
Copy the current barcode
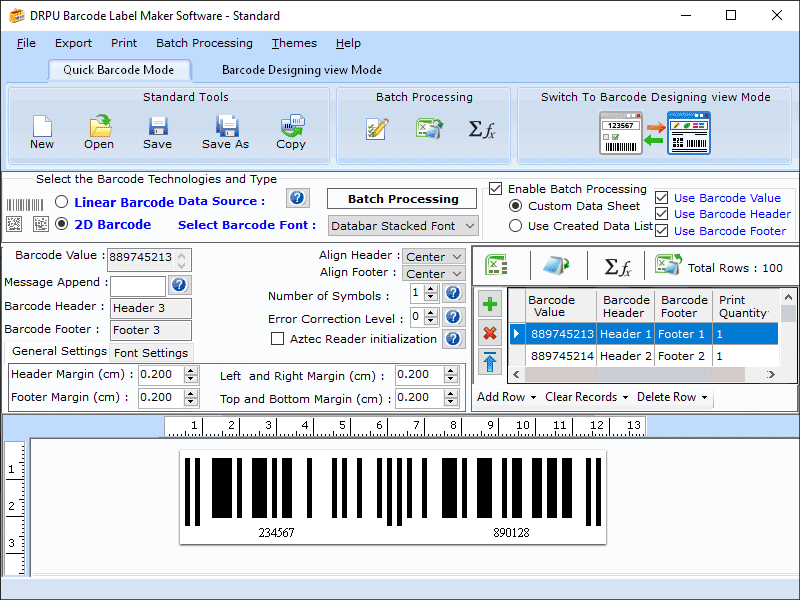click(290, 130)
